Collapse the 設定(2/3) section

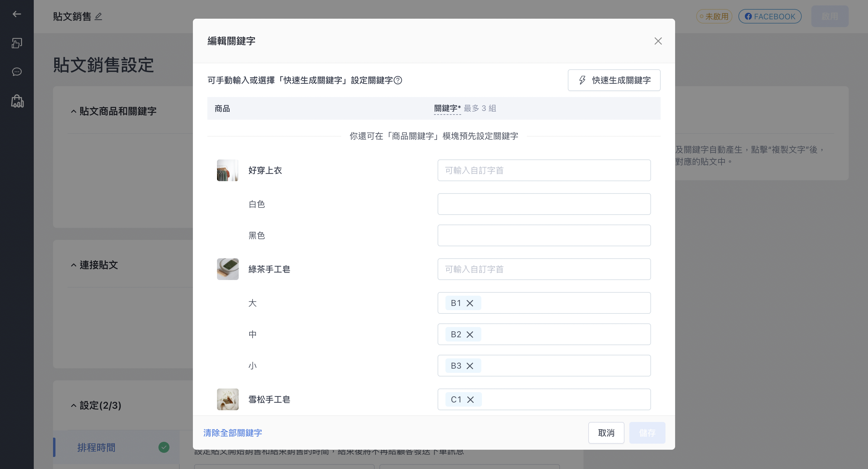(74, 406)
